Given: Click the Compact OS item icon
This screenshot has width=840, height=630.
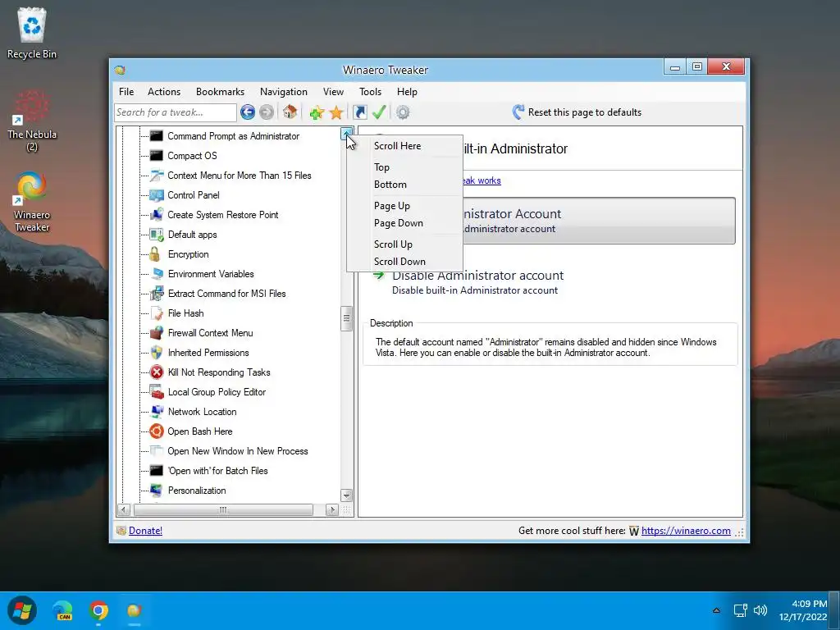Looking at the screenshot, I should pyautogui.click(x=157, y=156).
